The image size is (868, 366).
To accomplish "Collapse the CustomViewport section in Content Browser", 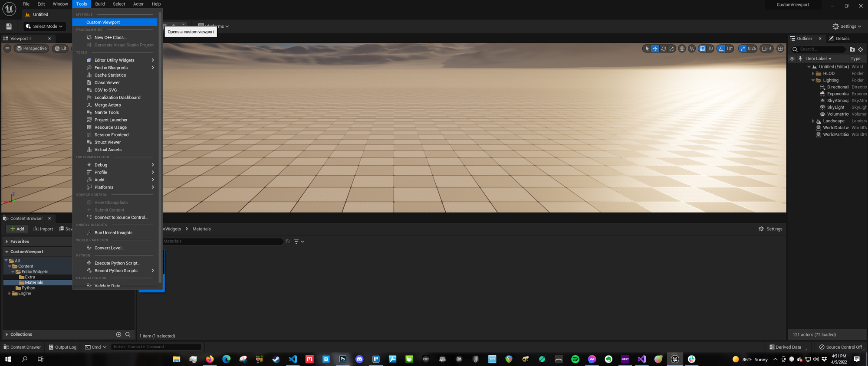I will pyautogui.click(x=7, y=252).
